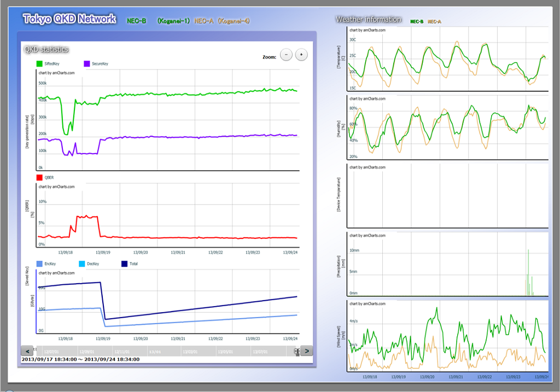Click the 500k axis value
This screenshot has height=392, width=560.
[x=43, y=83]
